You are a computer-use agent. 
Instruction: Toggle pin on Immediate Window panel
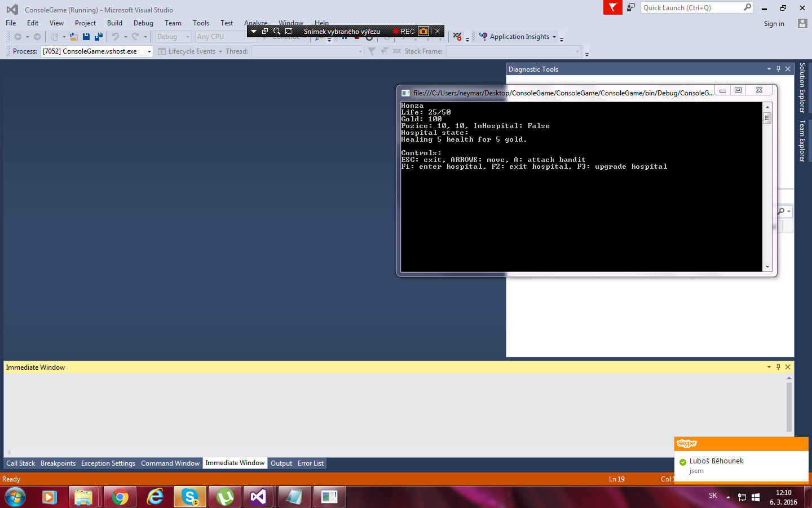778,367
